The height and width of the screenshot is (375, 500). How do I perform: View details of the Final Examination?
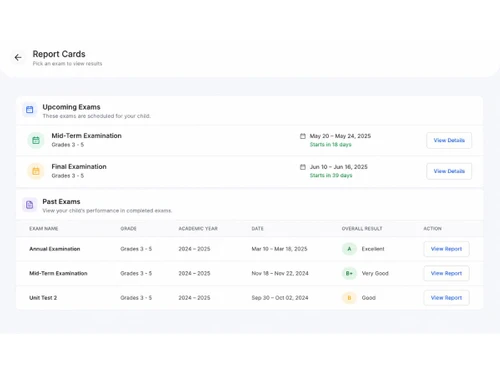tap(449, 171)
